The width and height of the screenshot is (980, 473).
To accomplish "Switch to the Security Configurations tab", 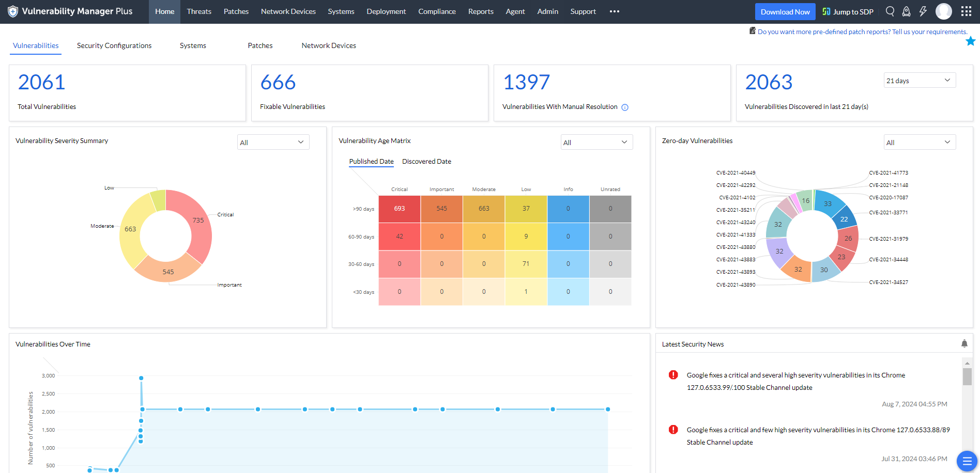I will click(114, 45).
